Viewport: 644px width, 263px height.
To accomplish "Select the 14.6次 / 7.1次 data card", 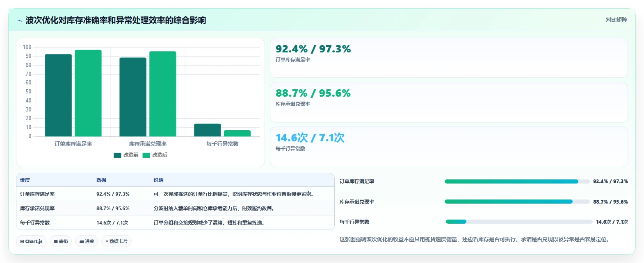I will pos(449,147).
